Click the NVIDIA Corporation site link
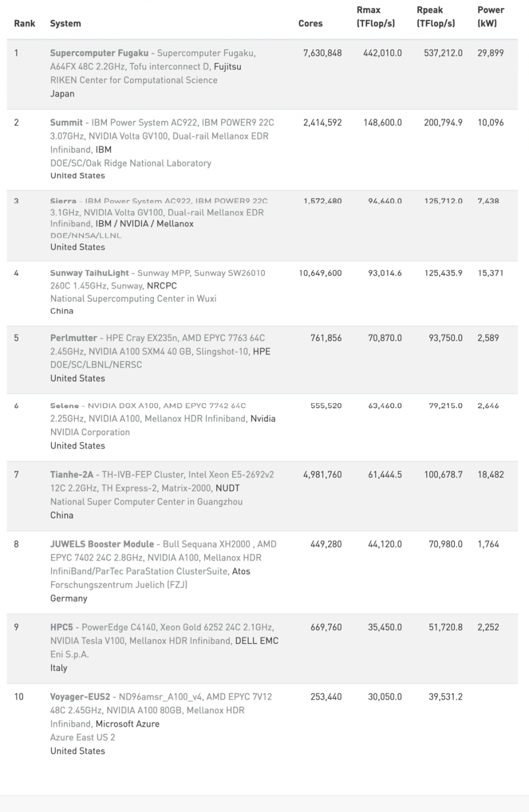 pyautogui.click(x=90, y=432)
